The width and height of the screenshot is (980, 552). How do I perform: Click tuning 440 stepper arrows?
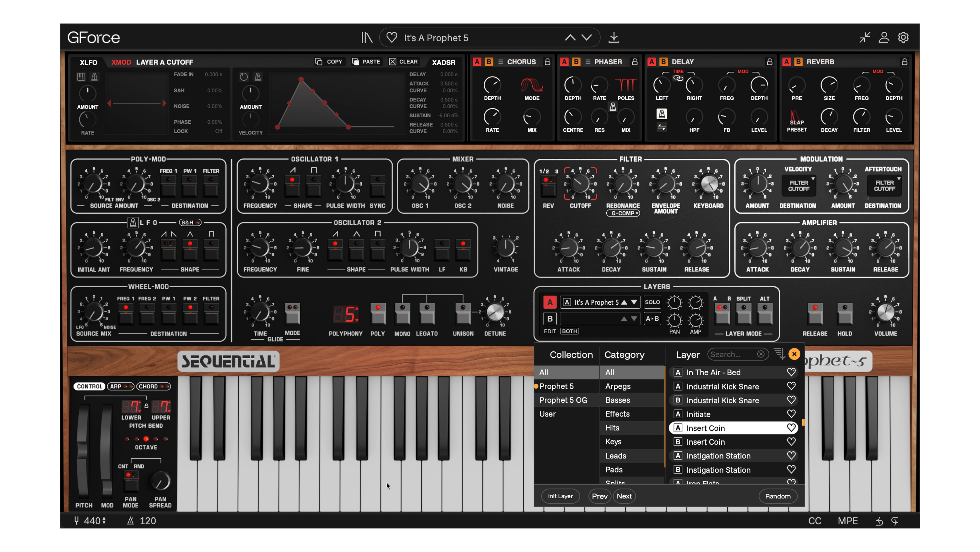pos(104,521)
